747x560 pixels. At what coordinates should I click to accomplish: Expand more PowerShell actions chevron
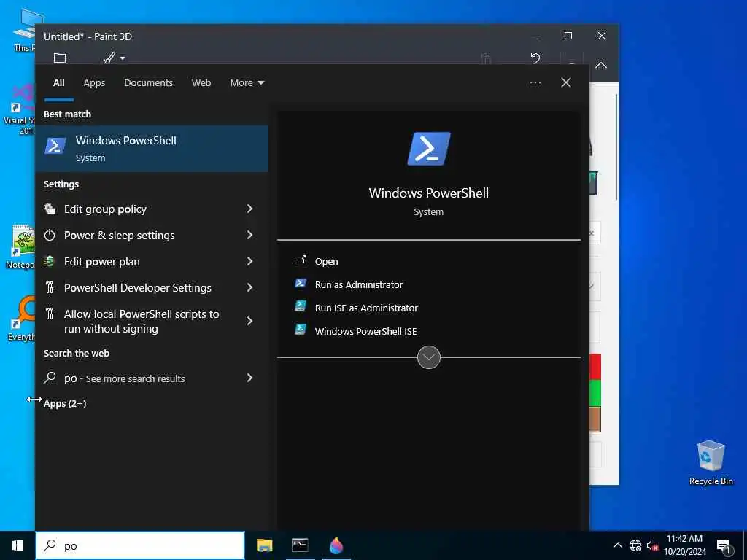(429, 357)
